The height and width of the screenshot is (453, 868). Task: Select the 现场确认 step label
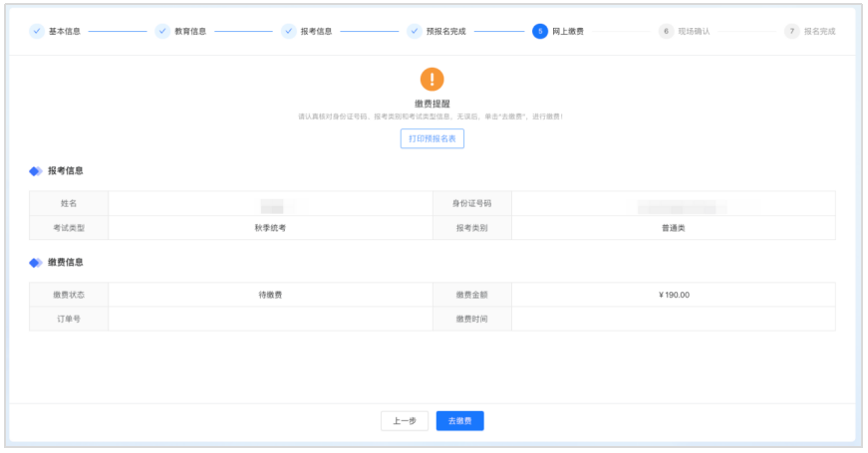click(694, 31)
